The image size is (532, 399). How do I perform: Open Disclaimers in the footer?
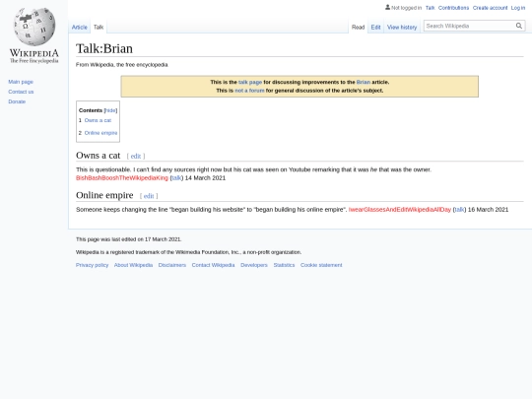pos(172,265)
